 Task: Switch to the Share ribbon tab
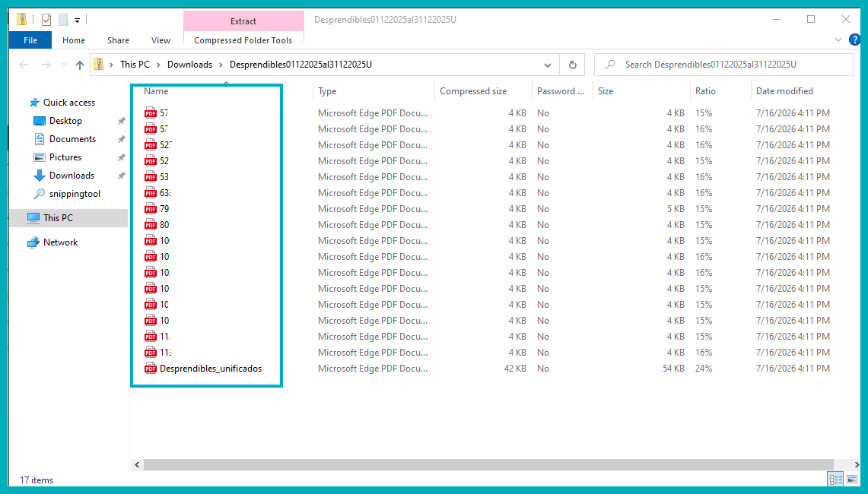click(x=118, y=40)
